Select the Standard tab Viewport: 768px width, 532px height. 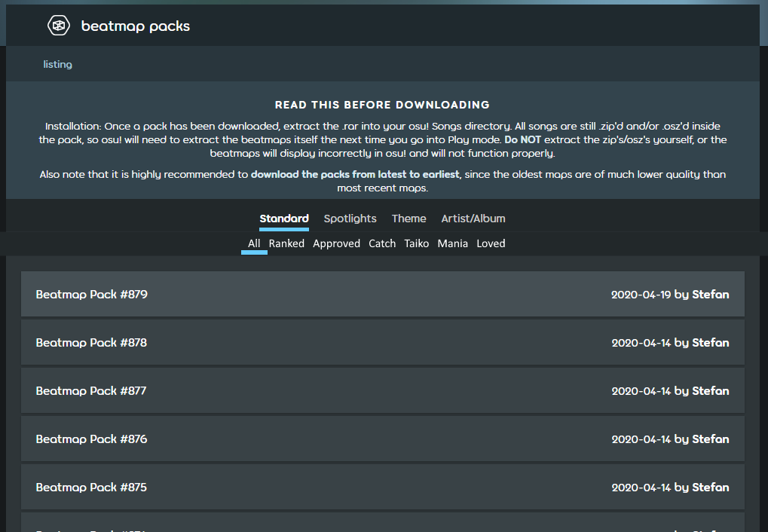[x=283, y=219]
